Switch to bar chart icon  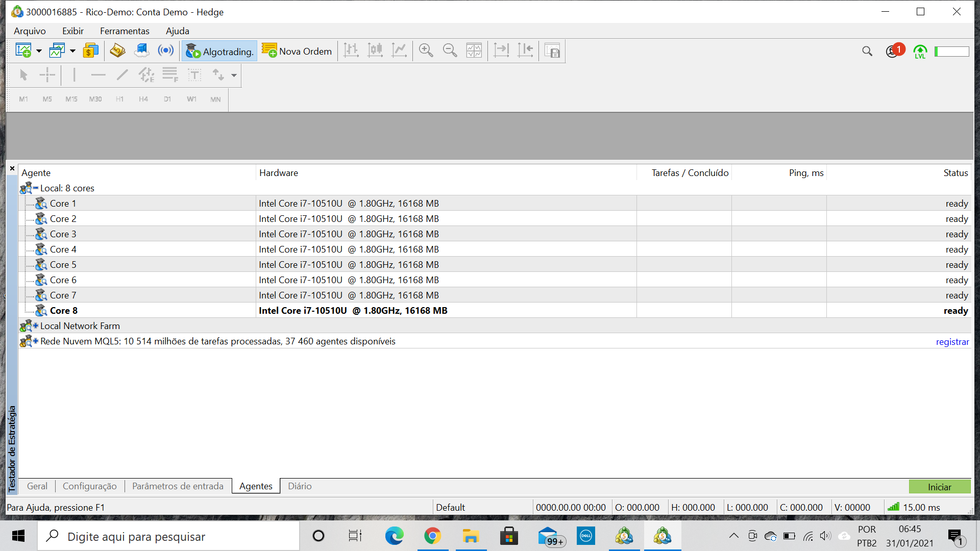click(351, 51)
